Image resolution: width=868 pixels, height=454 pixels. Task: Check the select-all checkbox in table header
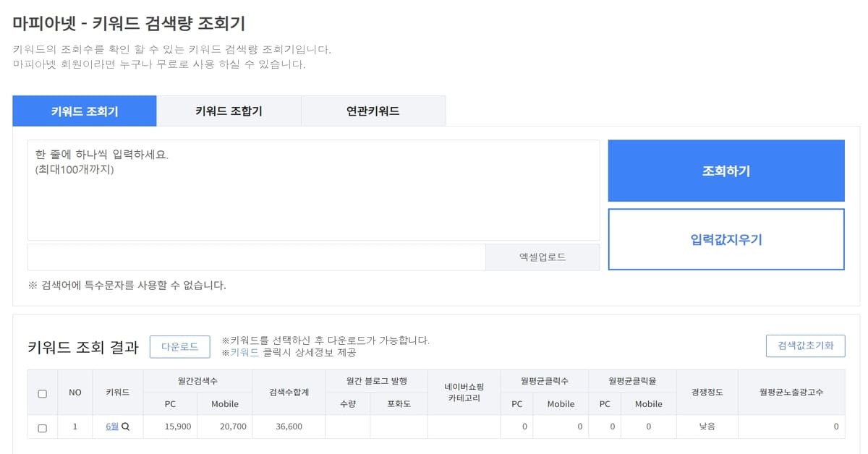pyautogui.click(x=42, y=392)
